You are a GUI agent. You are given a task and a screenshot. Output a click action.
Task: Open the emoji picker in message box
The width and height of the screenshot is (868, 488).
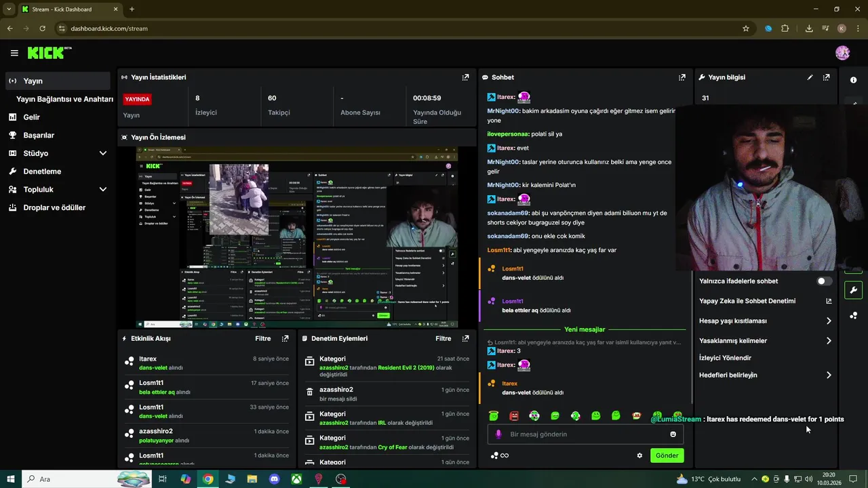[673, 434]
